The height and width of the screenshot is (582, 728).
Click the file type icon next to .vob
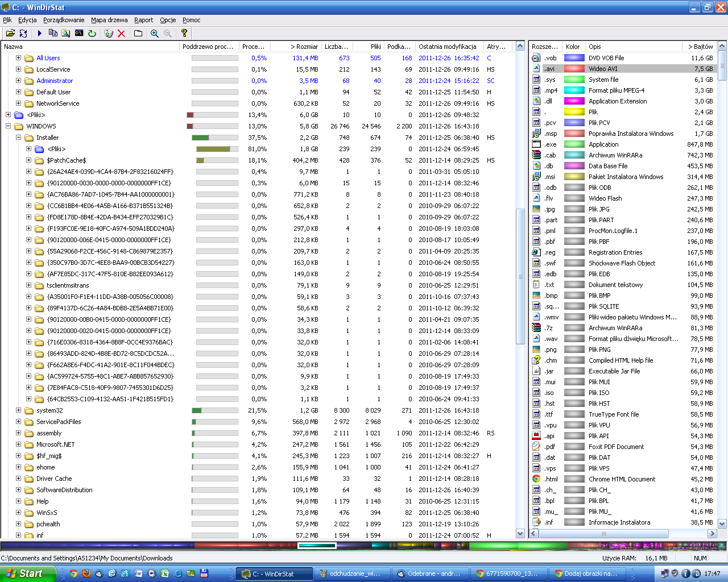pyautogui.click(x=536, y=58)
